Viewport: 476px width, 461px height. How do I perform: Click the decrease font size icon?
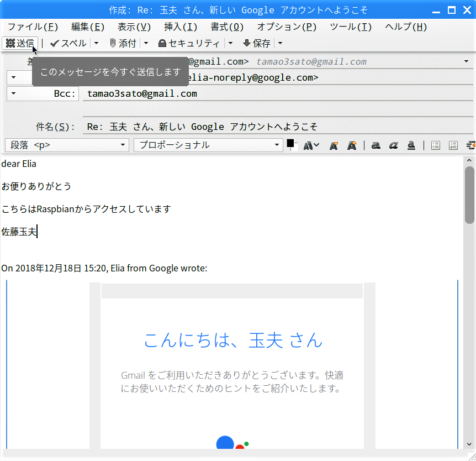pos(334,146)
